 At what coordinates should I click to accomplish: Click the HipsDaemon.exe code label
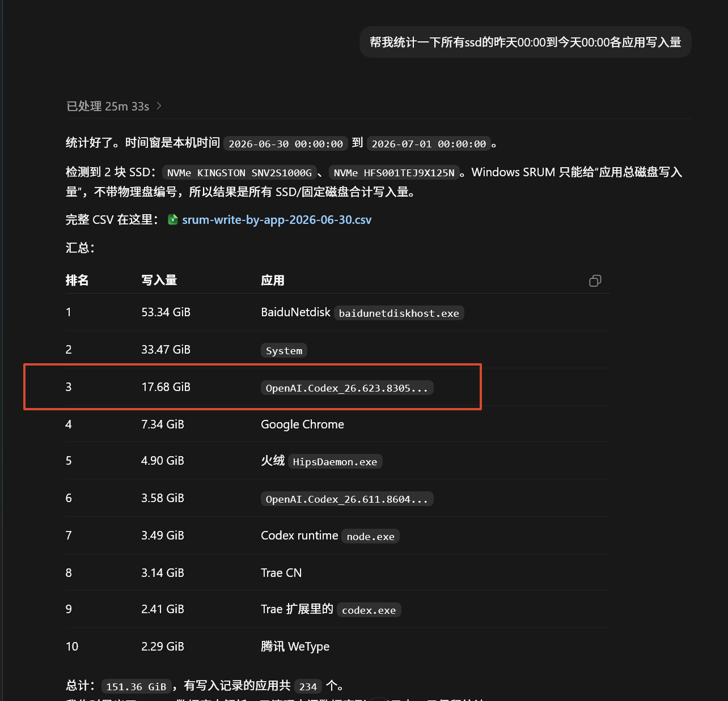pos(335,462)
